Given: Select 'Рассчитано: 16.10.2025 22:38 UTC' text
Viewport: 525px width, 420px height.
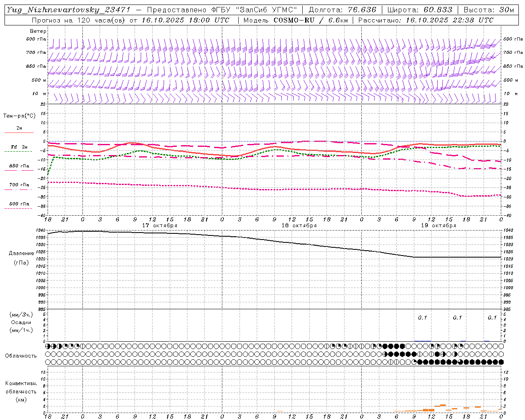Looking at the screenshot, I should (x=426, y=20).
